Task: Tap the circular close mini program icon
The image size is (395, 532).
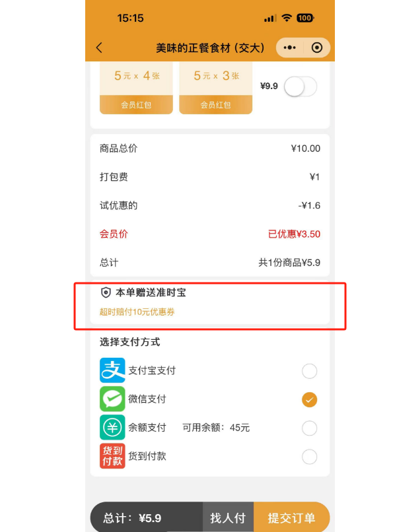Action: pyautogui.click(x=317, y=48)
